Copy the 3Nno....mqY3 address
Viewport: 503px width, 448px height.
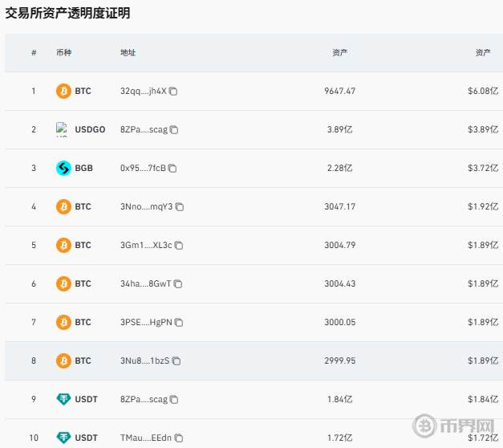pyautogui.click(x=180, y=207)
